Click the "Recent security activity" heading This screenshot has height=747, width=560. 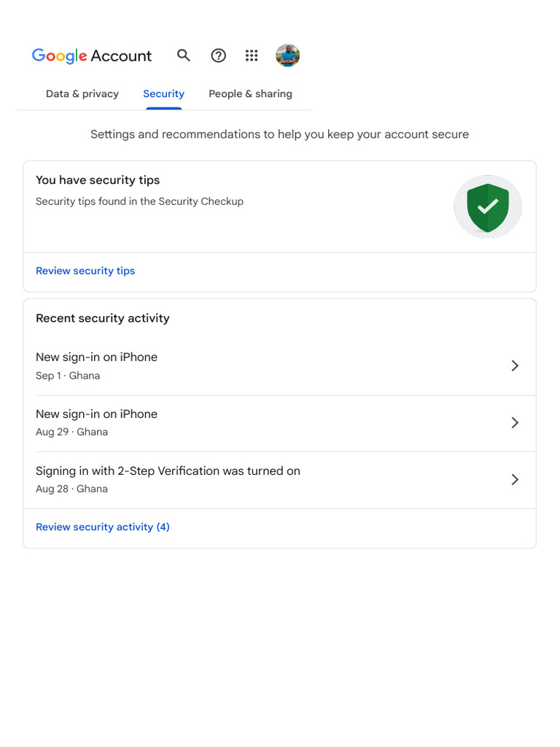[x=103, y=318]
